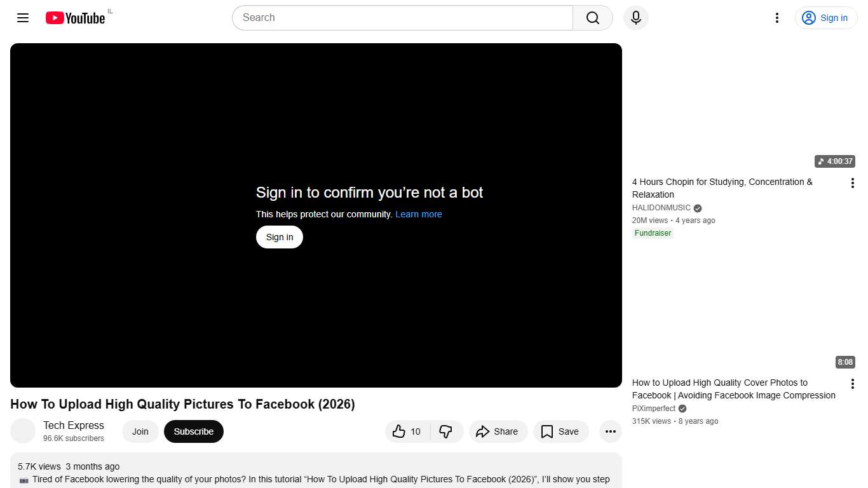Open YouTube settings via the three-dot menu

click(x=776, y=18)
